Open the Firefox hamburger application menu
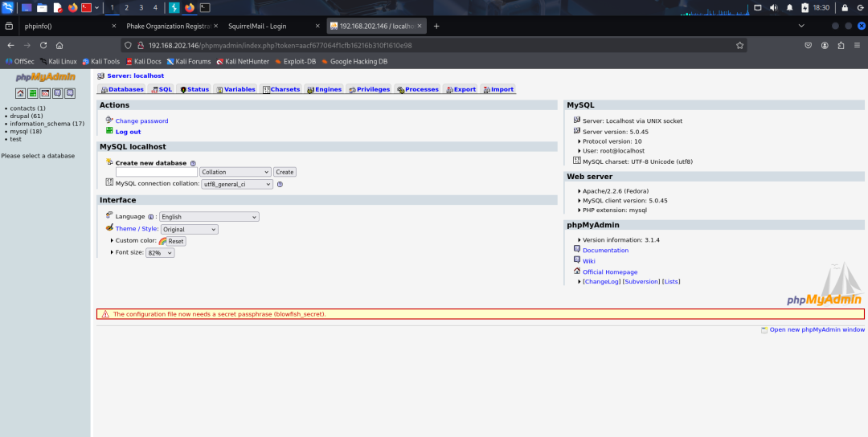Screen dimensions: 868x437 (858, 45)
